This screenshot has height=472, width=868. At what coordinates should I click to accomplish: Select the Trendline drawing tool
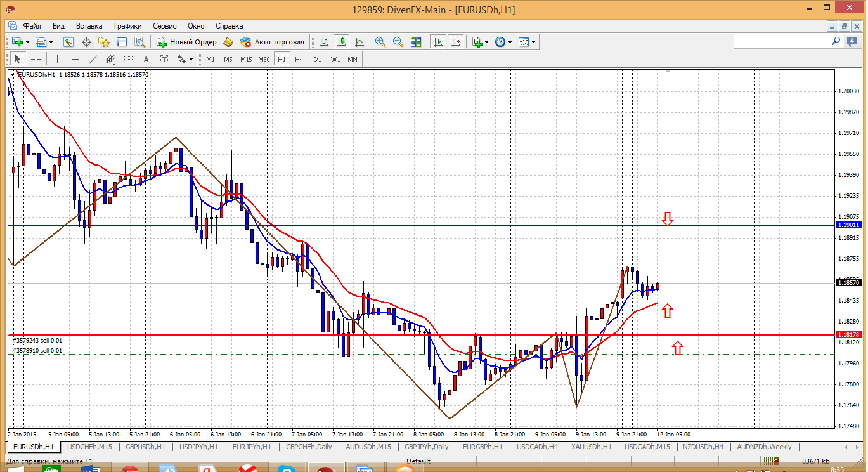pyautogui.click(x=93, y=59)
